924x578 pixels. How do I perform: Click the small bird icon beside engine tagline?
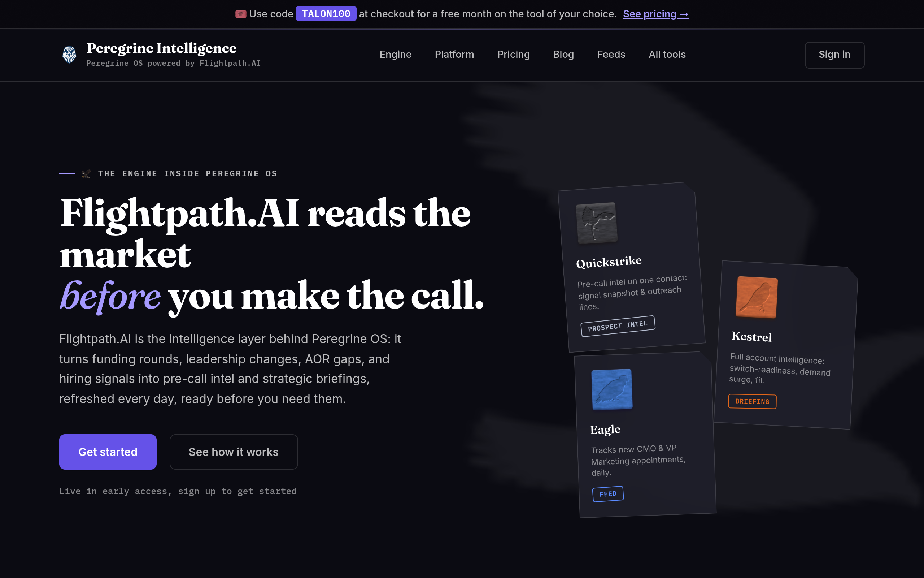[86, 174]
